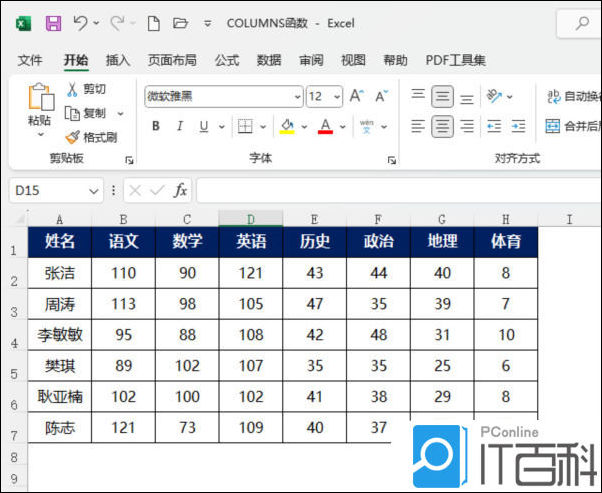
Task: Open the Name Box dropdown arrow
Action: [94, 190]
